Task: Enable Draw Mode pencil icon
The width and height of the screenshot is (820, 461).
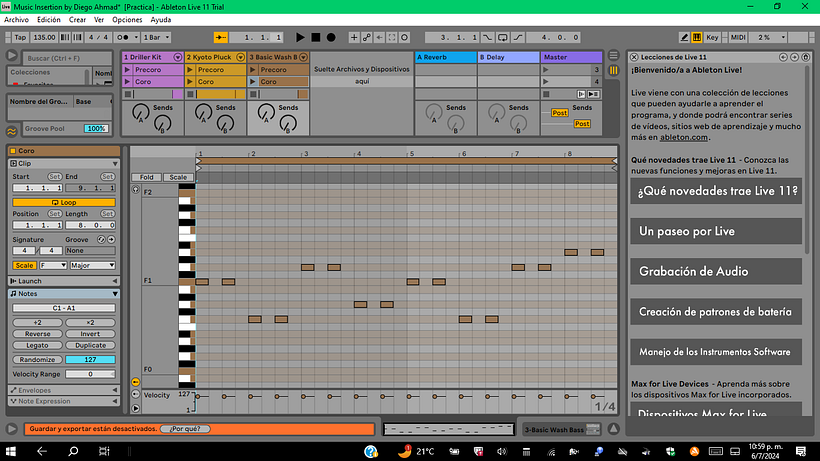Action: tap(684, 38)
